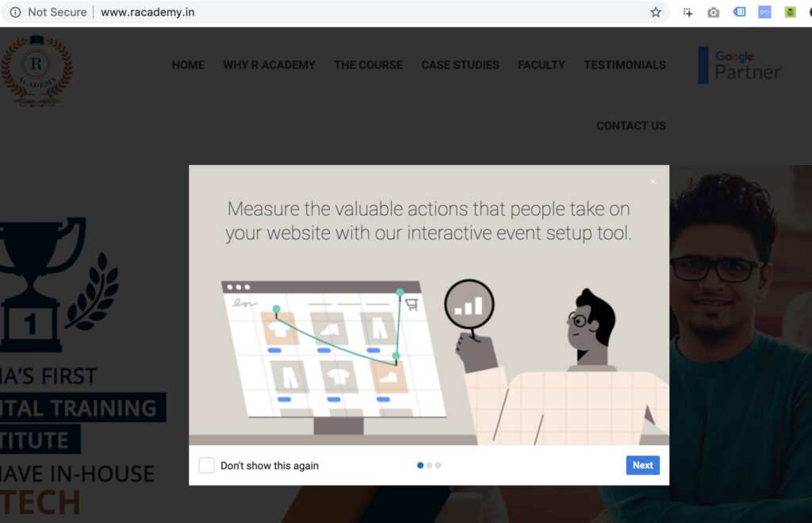Screen dimensions: 812x523
Task: Check the Don't show this again box
Action: 206,465
